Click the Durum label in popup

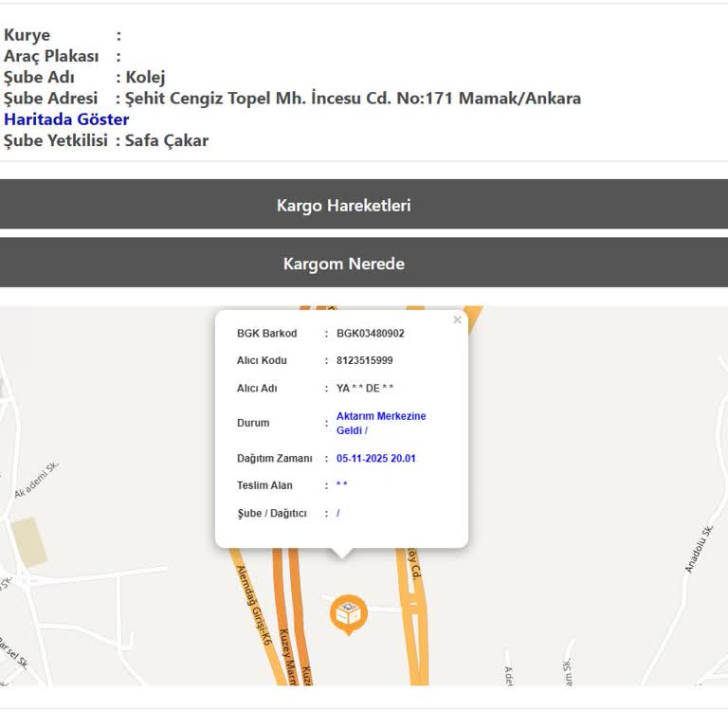tap(253, 423)
